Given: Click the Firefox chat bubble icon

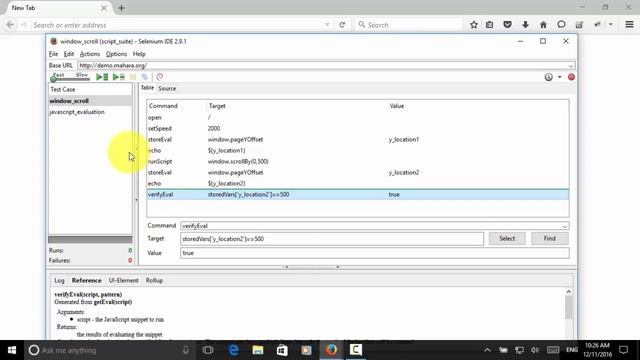Looking at the screenshot, I should (561, 25).
